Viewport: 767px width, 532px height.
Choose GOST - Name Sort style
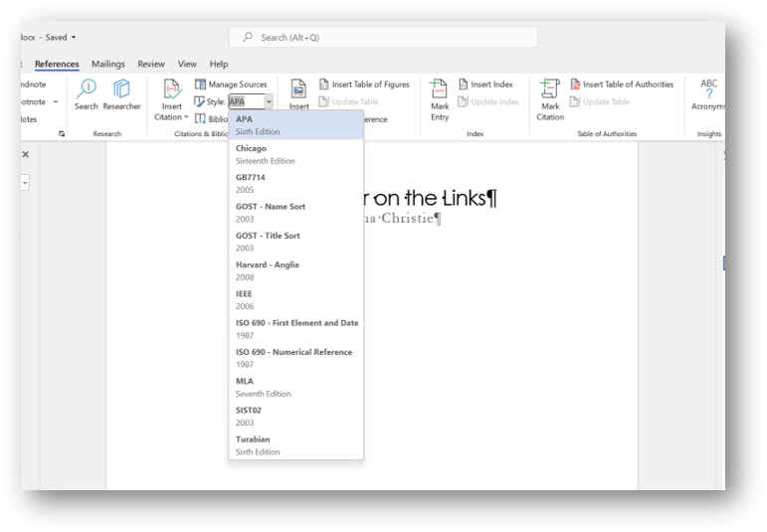click(x=295, y=213)
